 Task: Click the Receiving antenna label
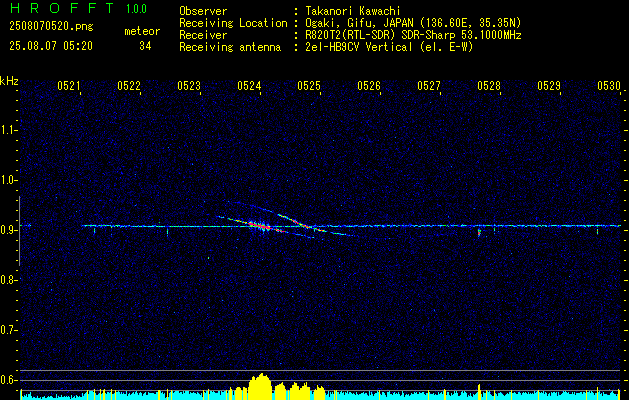tap(230, 47)
